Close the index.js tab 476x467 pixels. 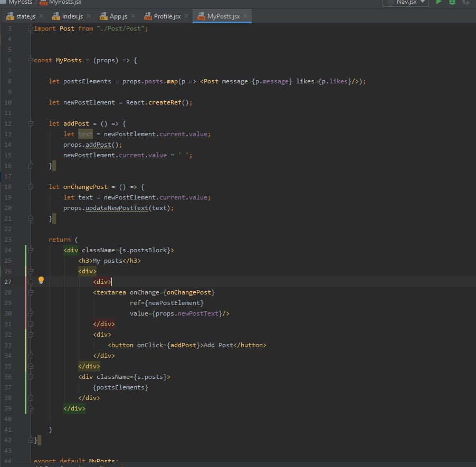coord(89,16)
